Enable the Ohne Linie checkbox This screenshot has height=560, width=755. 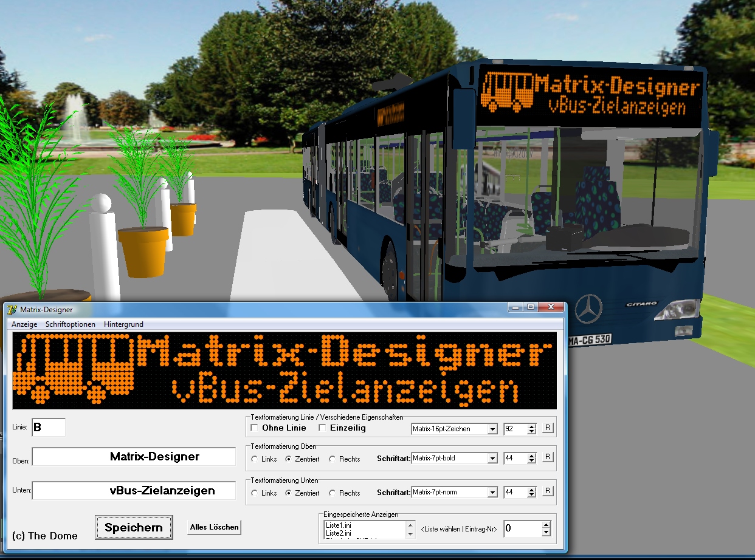(254, 428)
